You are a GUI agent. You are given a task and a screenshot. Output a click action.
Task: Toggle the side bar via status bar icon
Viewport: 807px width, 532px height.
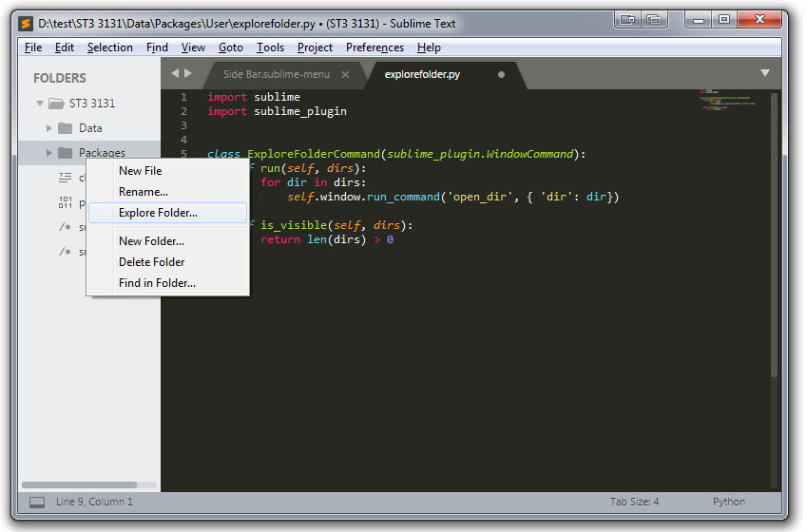coord(37,503)
